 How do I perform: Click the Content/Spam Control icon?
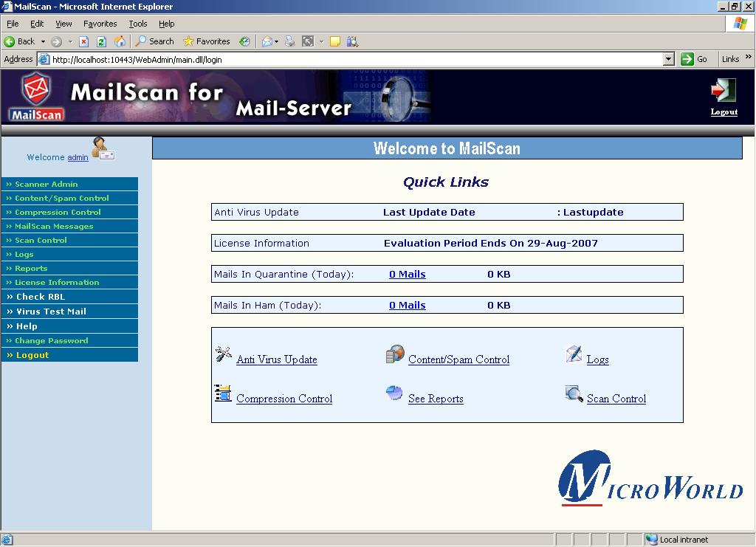pyautogui.click(x=395, y=354)
